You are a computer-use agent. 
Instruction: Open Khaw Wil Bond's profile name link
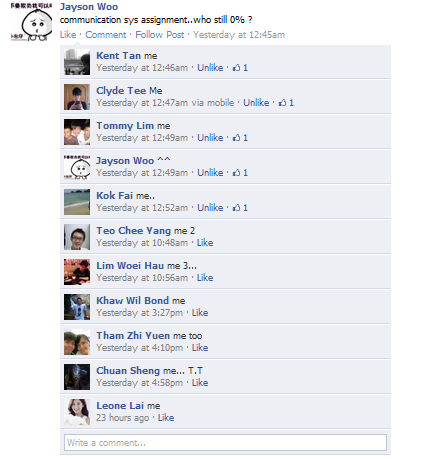132,300
